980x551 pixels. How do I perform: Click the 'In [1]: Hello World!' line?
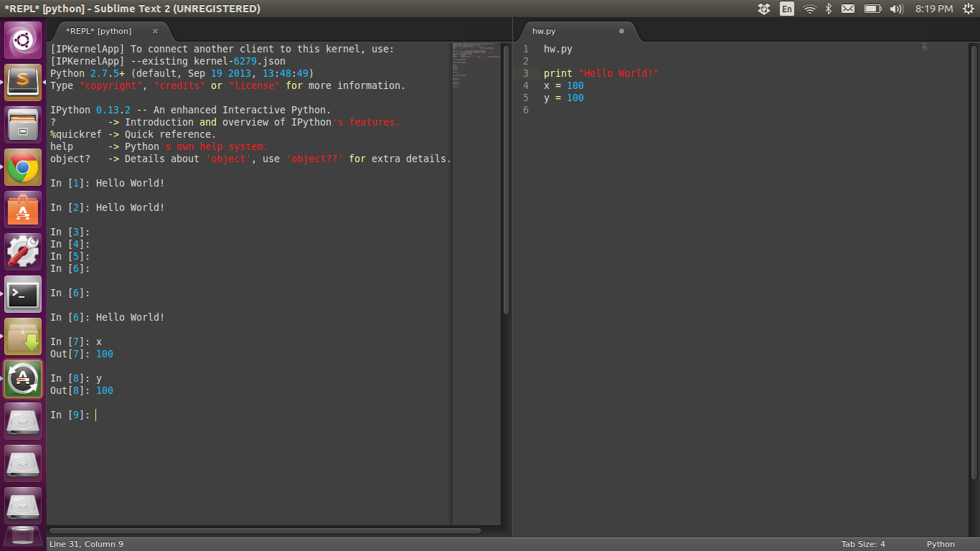click(108, 183)
